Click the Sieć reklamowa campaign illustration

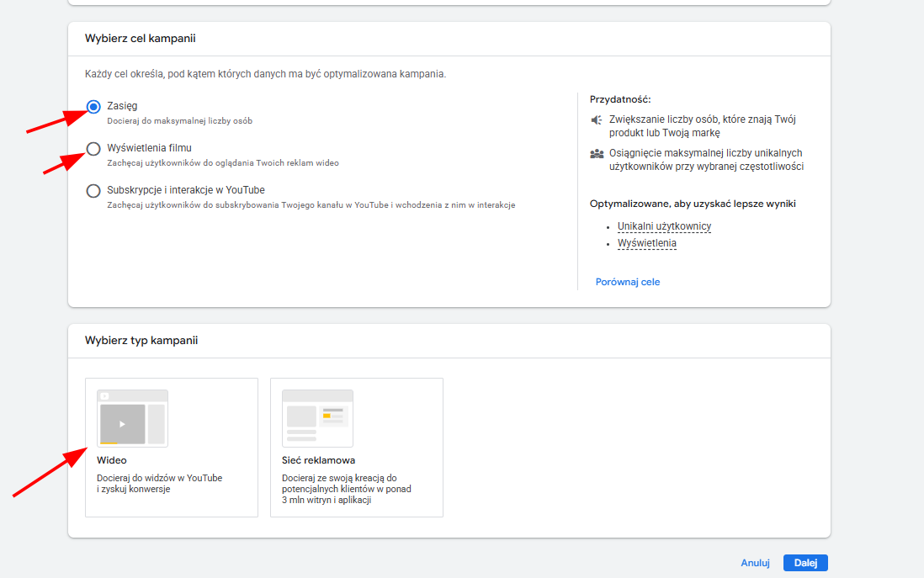(x=317, y=418)
